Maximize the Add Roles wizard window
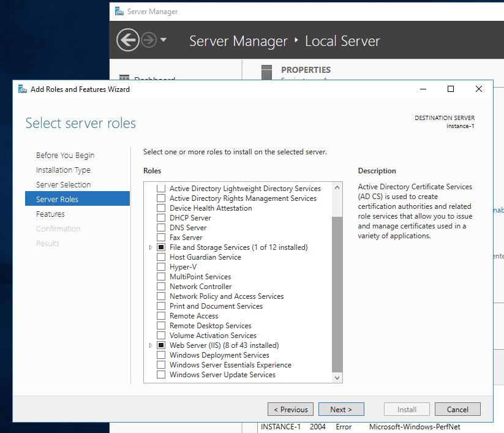Viewport: 504px width, 433px height. tap(451, 89)
